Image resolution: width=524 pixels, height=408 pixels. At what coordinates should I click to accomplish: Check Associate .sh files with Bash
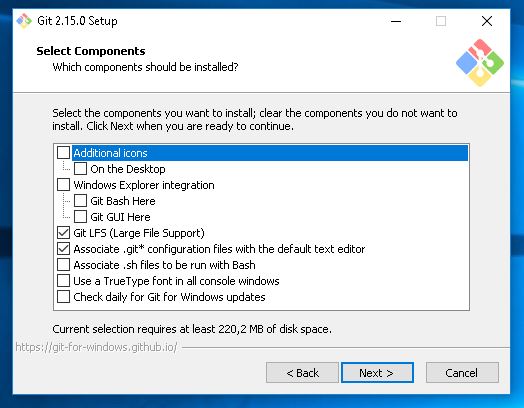coord(63,265)
